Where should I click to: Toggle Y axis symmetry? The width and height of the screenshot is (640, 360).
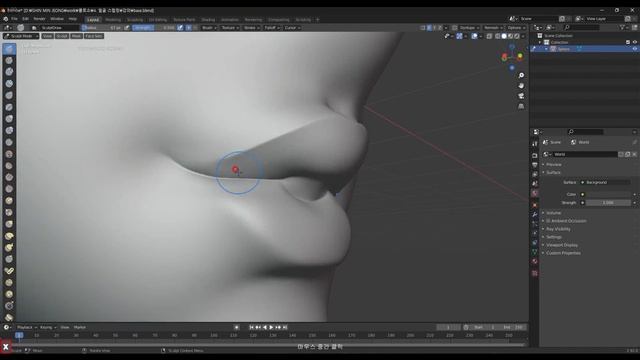point(434,28)
